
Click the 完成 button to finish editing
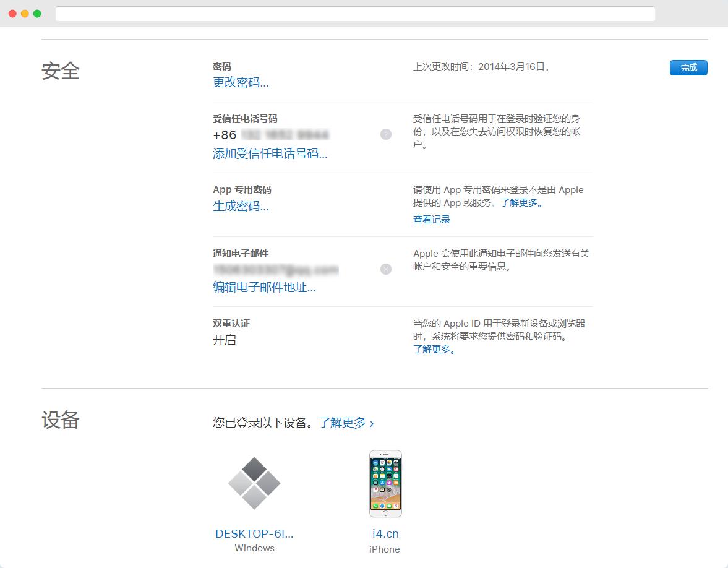(688, 67)
